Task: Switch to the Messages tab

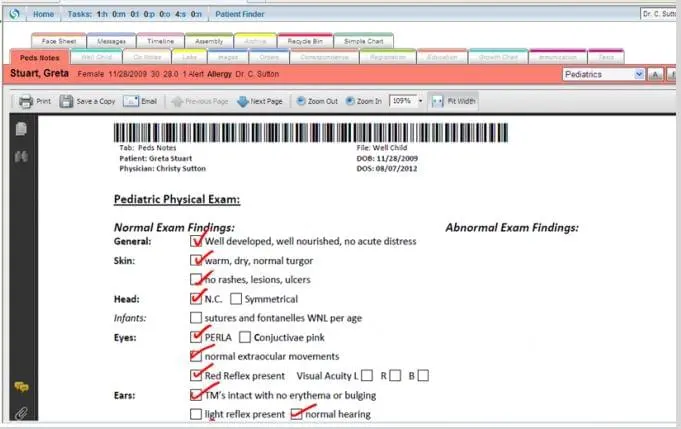Action: coord(112,41)
